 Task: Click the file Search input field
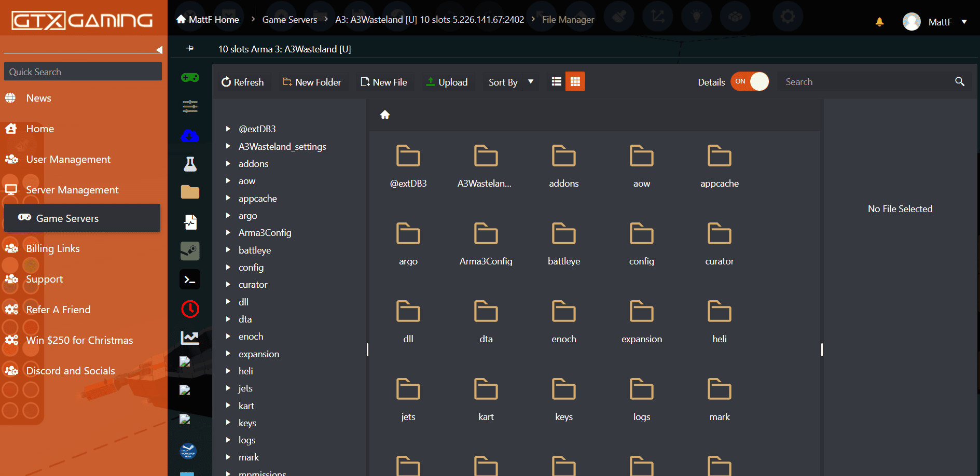[866, 82]
